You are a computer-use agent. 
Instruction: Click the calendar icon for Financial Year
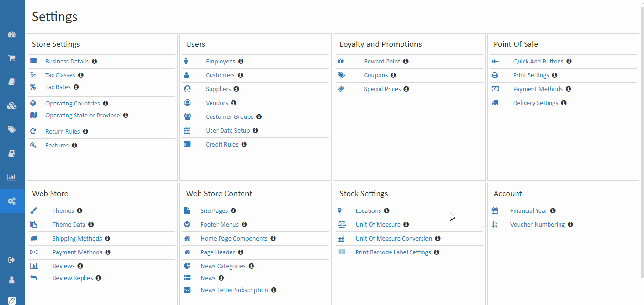pyautogui.click(x=495, y=210)
